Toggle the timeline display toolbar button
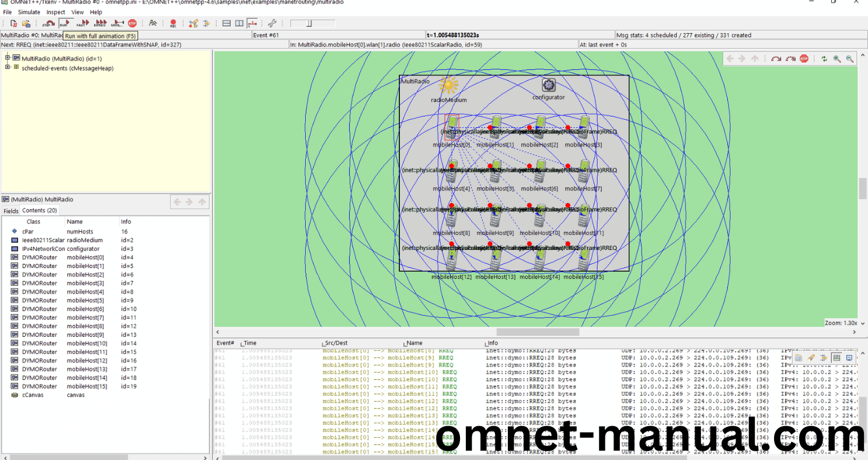This screenshot has height=460, width=868. pyautogui.click(x=252, y=23)
